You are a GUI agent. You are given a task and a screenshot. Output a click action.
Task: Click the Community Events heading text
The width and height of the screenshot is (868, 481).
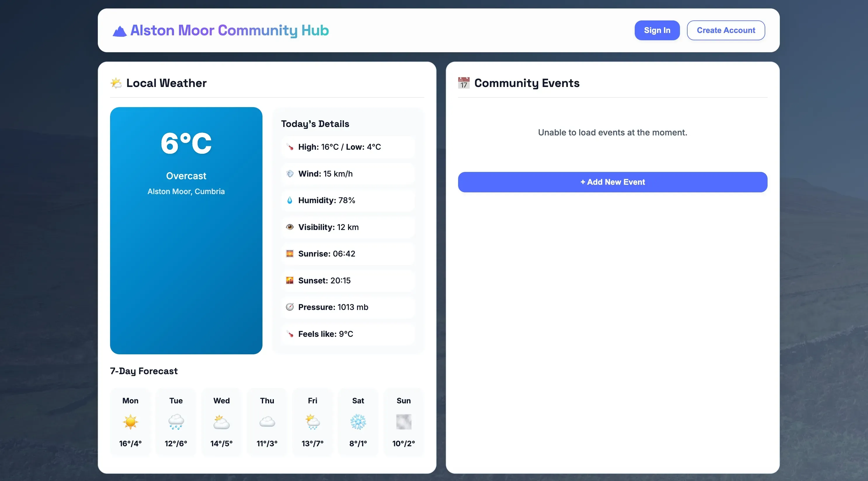527,83
